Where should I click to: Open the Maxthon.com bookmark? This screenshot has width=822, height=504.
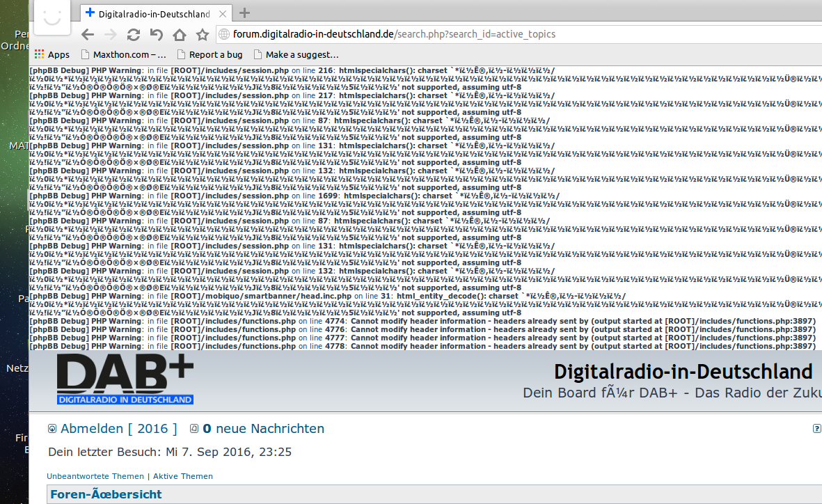coord(124,54)
